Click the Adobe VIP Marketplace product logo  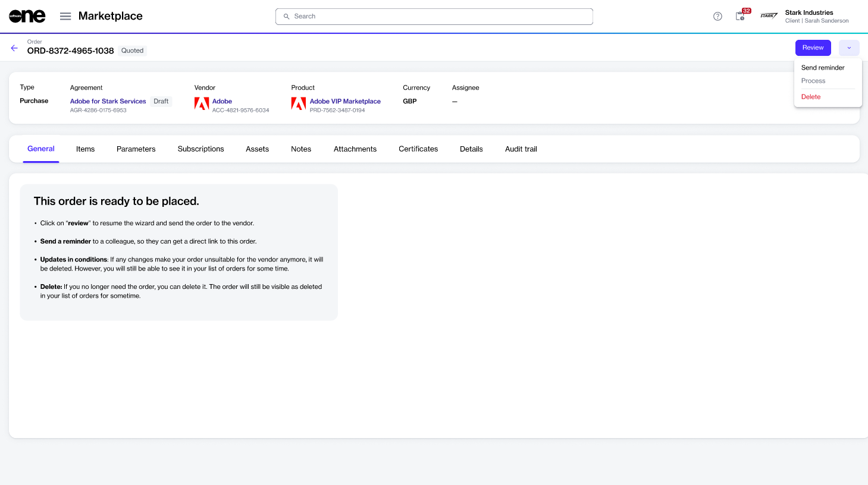(x=298, y=104)
